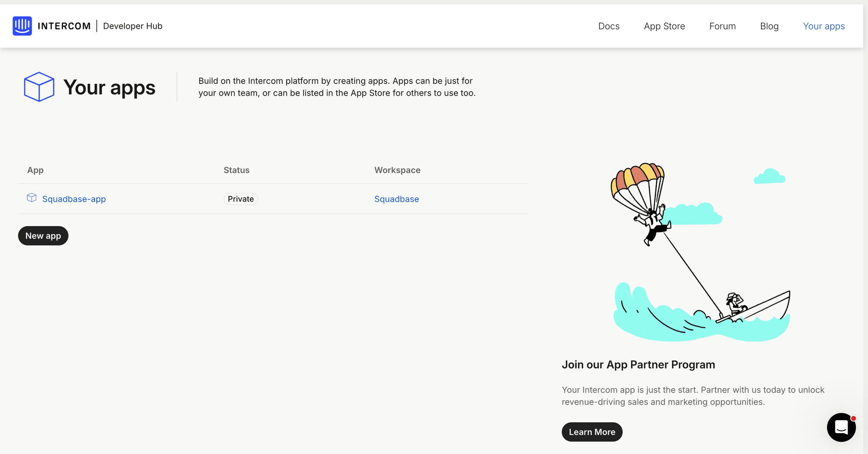Visit the Blog section
Image resolution: width=868 pixels, height=454 pixels.
click(769, 26)
